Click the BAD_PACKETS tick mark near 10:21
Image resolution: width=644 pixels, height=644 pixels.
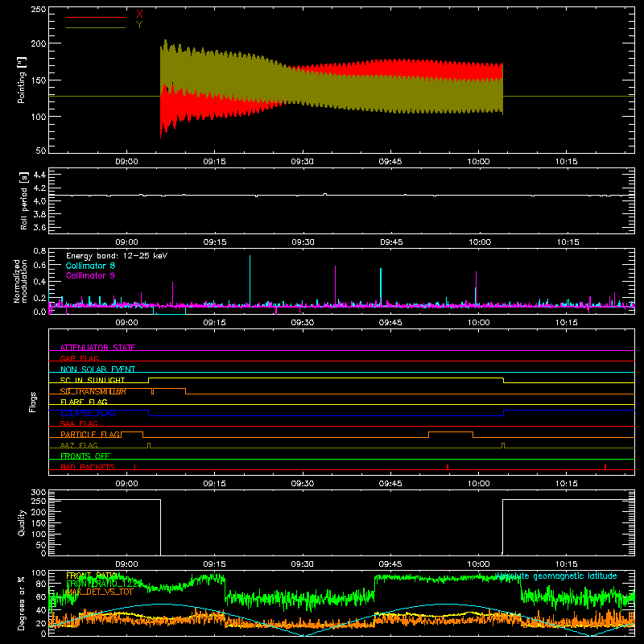605,467
